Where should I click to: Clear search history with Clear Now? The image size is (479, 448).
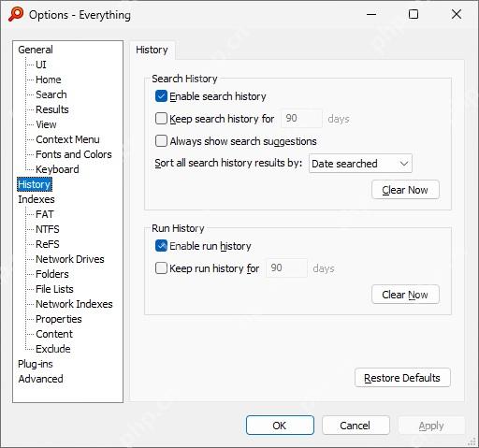click(x=405, y=190)
